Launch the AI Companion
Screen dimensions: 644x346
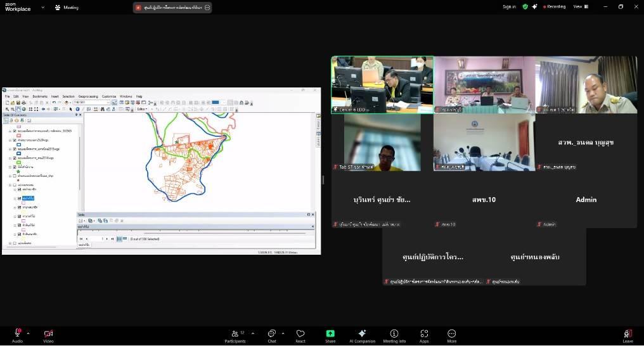tap(362, 334)
